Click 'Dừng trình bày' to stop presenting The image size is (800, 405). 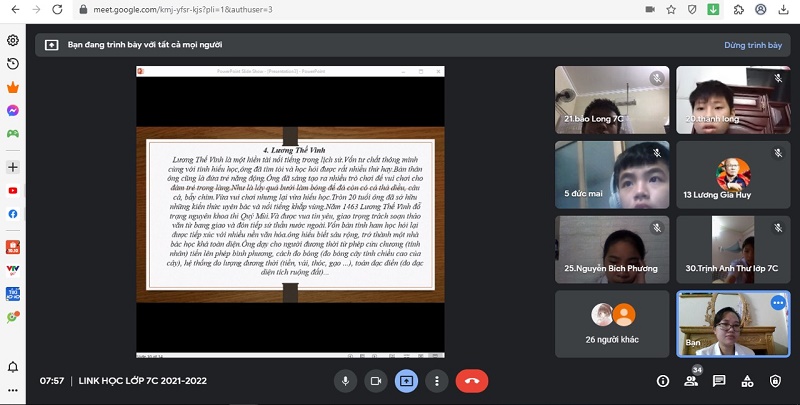click(x=751, y=45)
